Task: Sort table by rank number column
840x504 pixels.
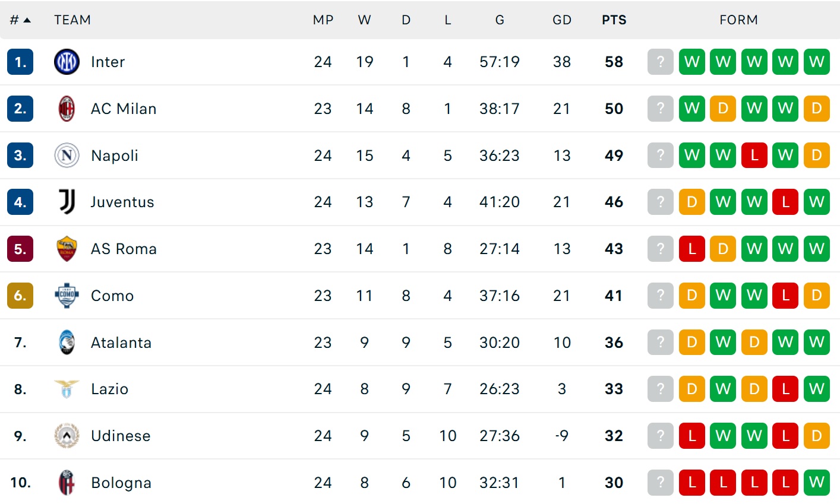Action: coord(20,20)
